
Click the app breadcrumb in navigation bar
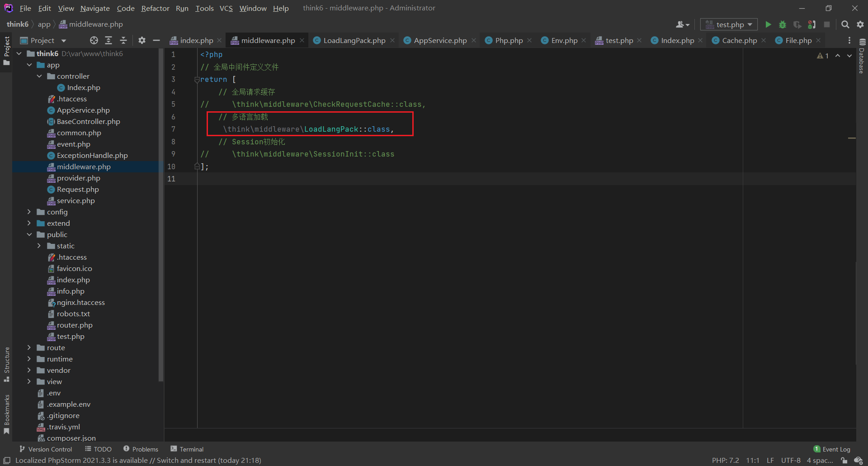44,24
